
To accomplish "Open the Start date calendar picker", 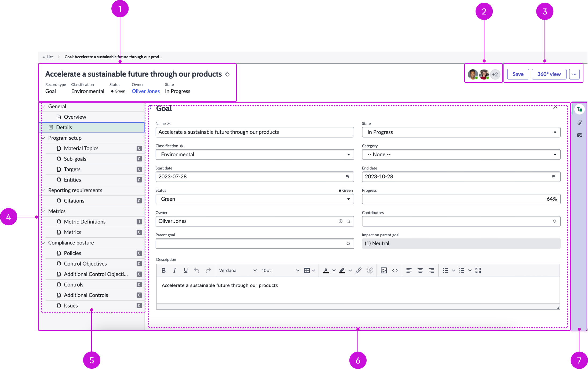I will point(347,177).
